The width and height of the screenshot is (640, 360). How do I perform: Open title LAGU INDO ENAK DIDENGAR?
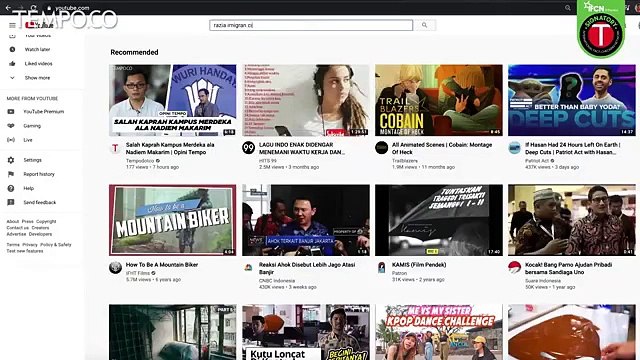[302, 149]
